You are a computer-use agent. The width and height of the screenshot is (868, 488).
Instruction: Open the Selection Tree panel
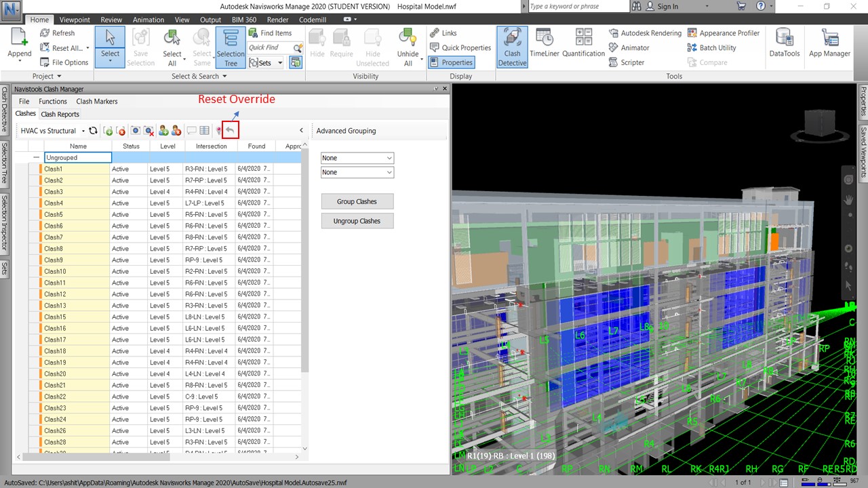(x=231, y=47)
